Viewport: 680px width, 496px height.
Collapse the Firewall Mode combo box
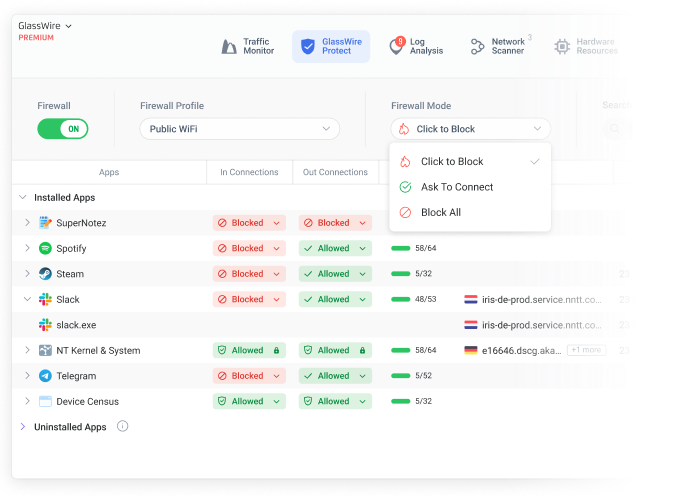pos(471,129)
